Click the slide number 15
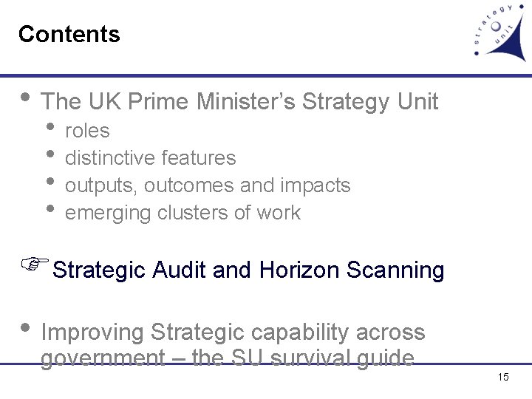Viewport: 532px width, 399px height. pos(503,378)
